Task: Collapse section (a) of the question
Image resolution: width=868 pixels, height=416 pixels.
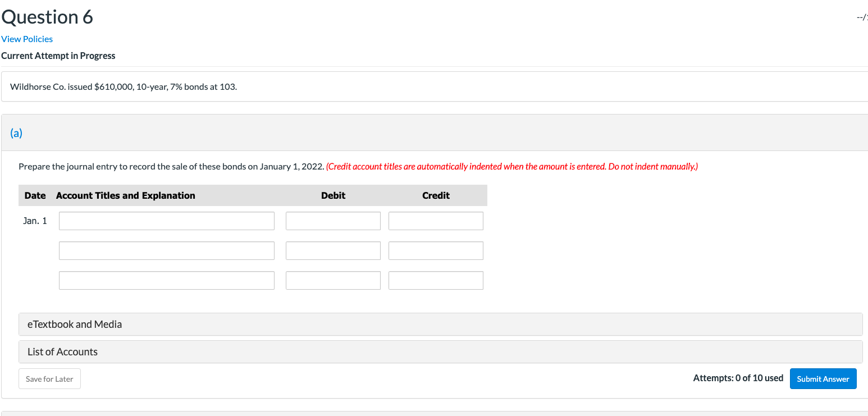Action: pos(16,133)
